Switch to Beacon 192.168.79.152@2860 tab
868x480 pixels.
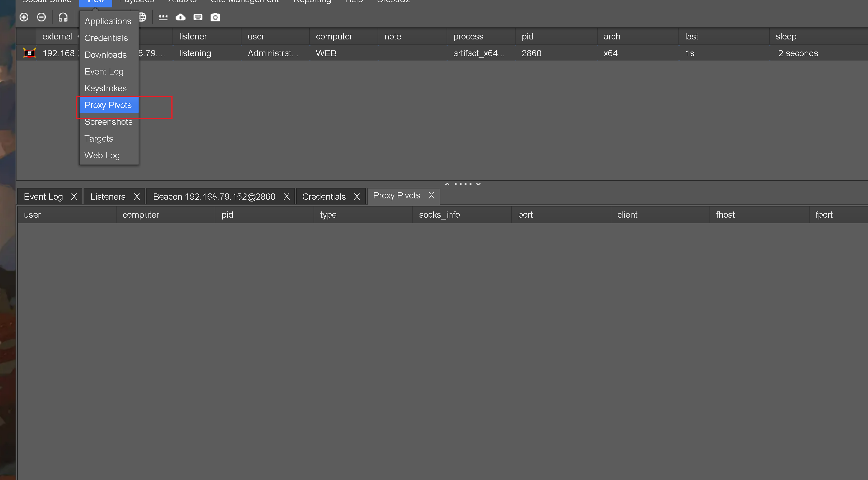coord(214,197)
